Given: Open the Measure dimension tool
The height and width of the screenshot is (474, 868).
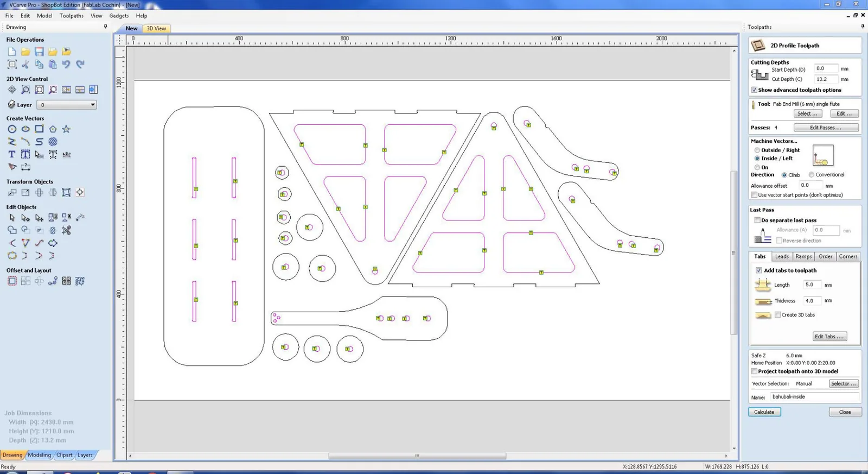Looking at the screenshot, I should point(25,167).
